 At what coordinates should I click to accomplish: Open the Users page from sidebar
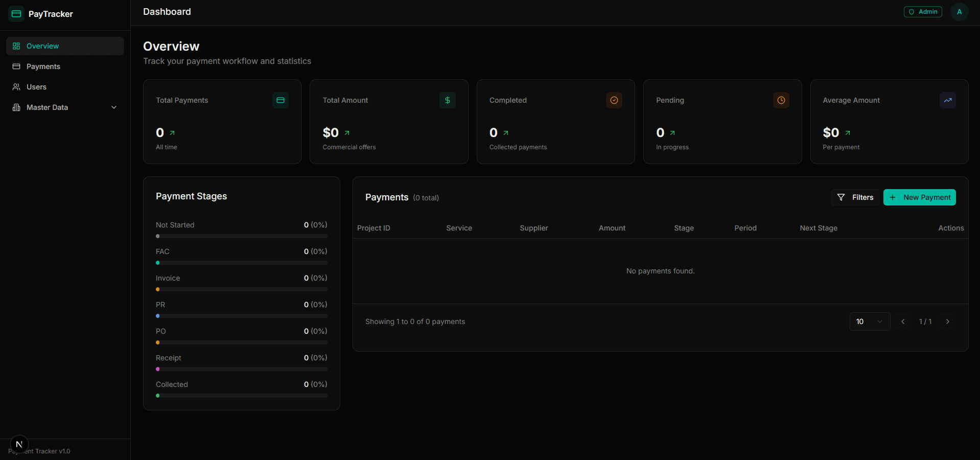tap(65, 87)
